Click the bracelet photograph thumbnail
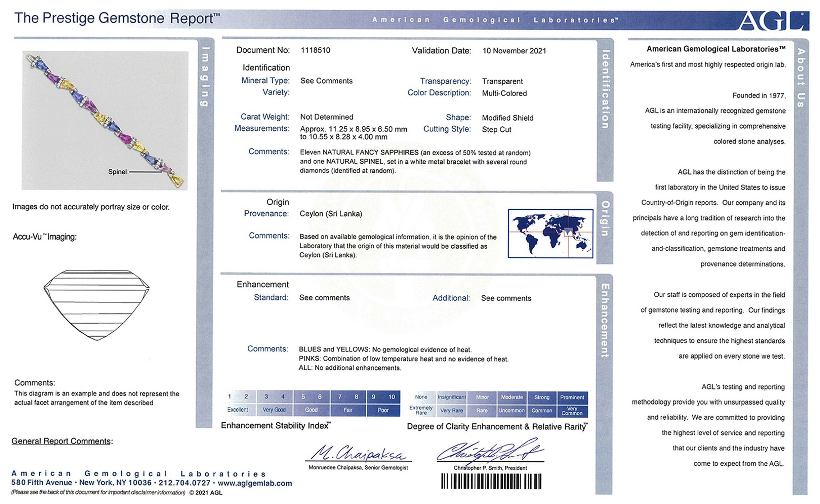 pos(105,120)
